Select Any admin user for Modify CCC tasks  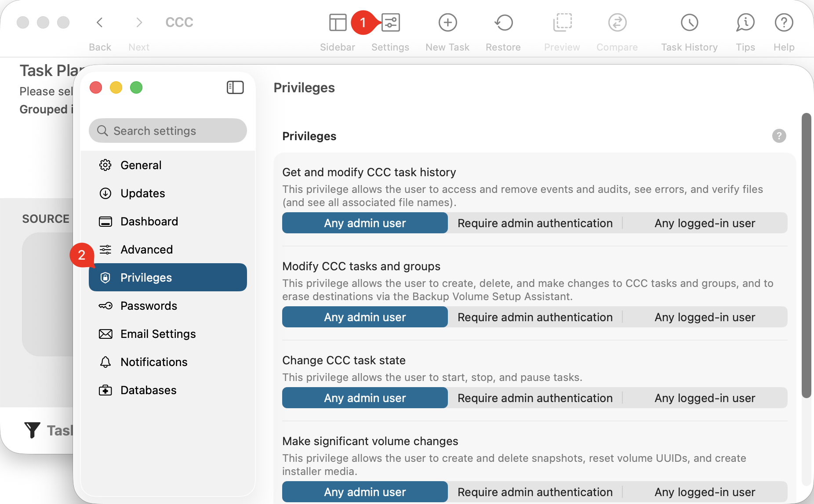365,317
